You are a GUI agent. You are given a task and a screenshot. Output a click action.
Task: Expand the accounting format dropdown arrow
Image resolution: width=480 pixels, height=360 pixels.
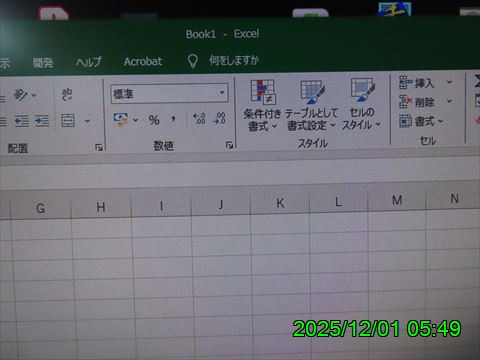pyautogui.click(x=136, y=120)
